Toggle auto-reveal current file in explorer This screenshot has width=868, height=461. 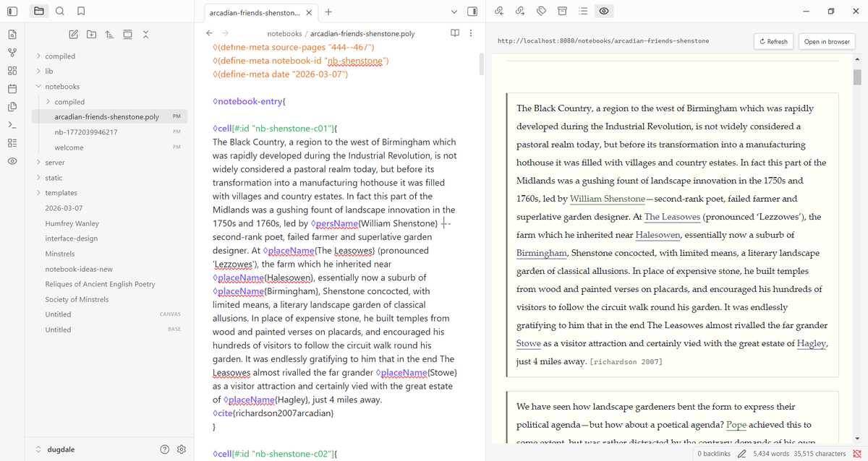(127, 34)
